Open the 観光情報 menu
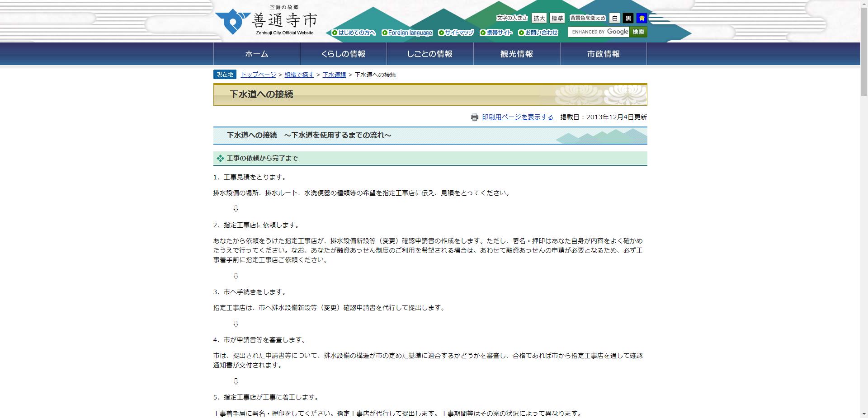Viewport: 868px width, 418px height. click(515, 53)
